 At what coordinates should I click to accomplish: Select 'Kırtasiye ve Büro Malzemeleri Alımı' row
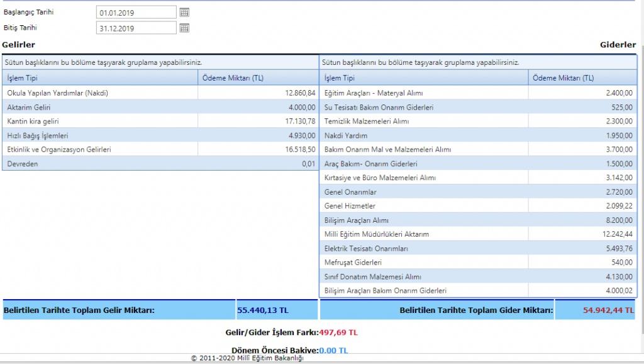tap(478, 178)
